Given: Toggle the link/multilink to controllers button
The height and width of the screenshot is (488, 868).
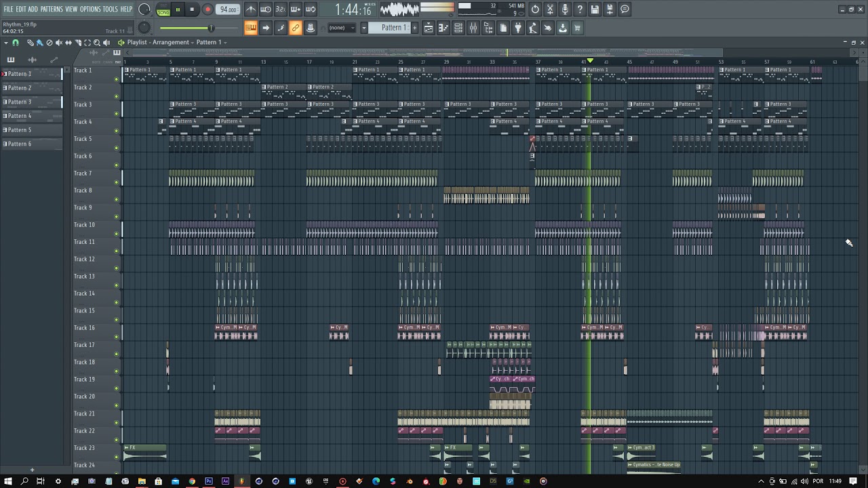Looking at the screenshot, I should pyautogui.click(x=296, y=28).
